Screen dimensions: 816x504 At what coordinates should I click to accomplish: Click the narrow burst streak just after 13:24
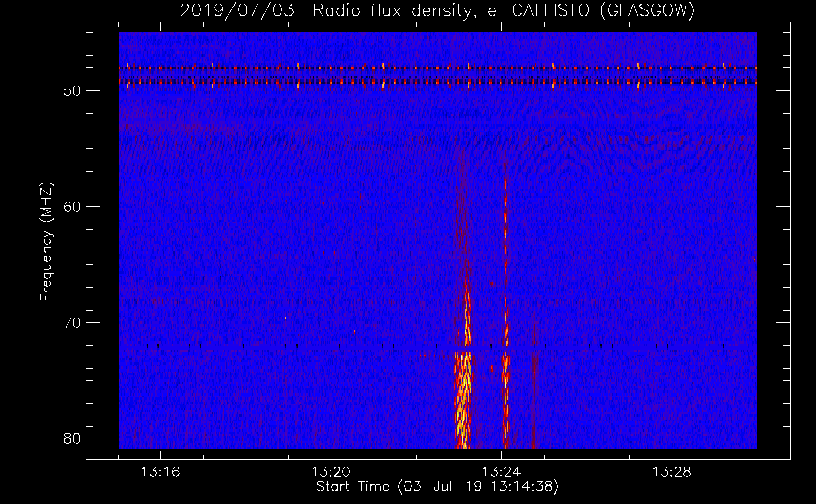[x=506, y=312]
